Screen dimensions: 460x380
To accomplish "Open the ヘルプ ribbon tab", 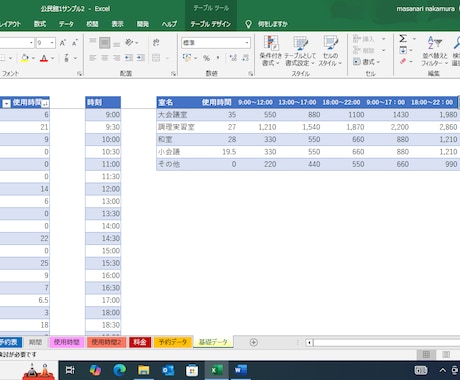I will [169, 24].
